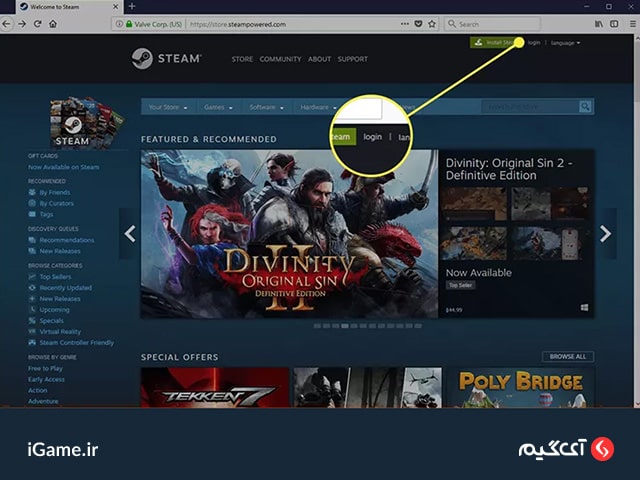Select the Welcome to Steam tab
The image size is (640, 480).
[x=69, y=7]
